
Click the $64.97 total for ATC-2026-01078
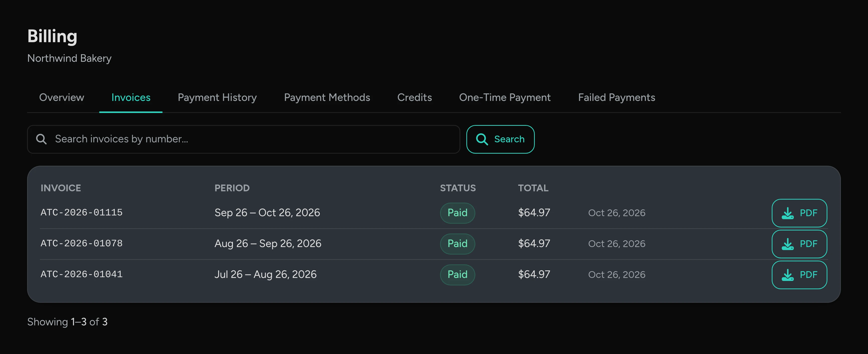[534, 243]
